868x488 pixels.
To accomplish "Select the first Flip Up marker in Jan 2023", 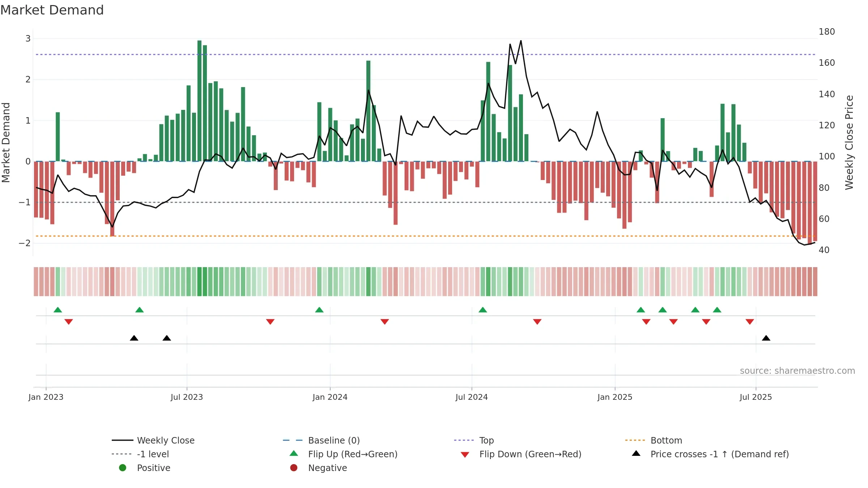I will tap(58, 310).
